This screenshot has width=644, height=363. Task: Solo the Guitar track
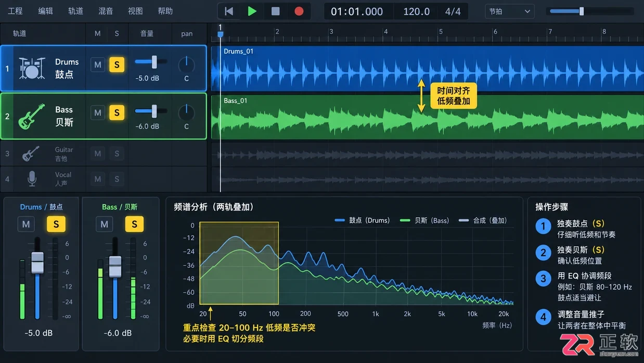[x=117, y=154]
